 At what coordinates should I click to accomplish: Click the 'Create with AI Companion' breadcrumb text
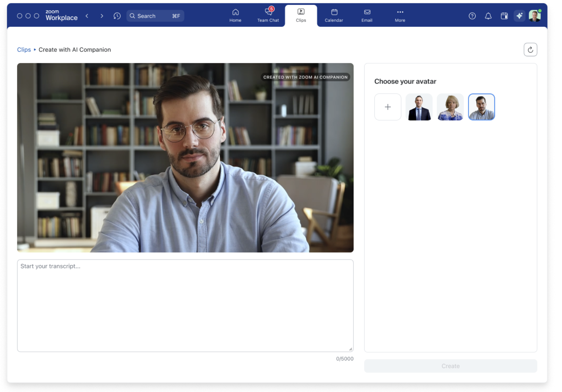click(75, 50)
